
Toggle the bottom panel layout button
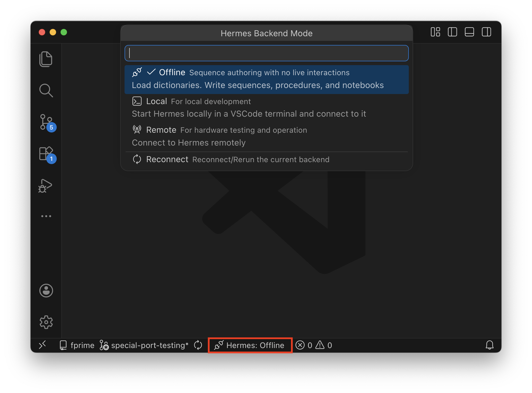pyautogui.click(x=469, y=32)
